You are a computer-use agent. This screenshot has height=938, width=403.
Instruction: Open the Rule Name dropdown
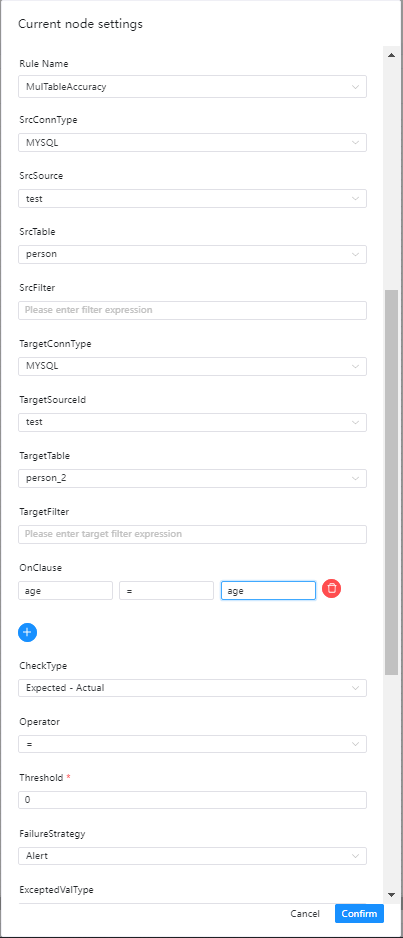pyautogui.click(x=192, y=87)
